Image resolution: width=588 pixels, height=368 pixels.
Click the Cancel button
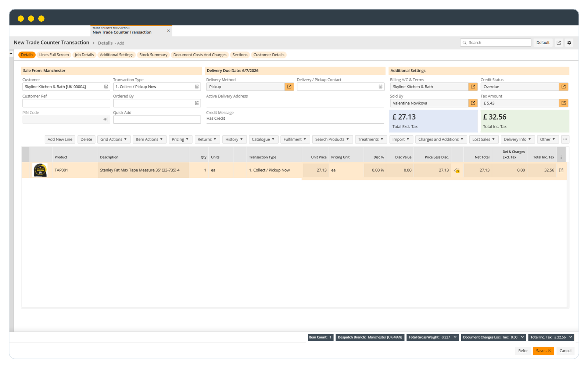565,351
